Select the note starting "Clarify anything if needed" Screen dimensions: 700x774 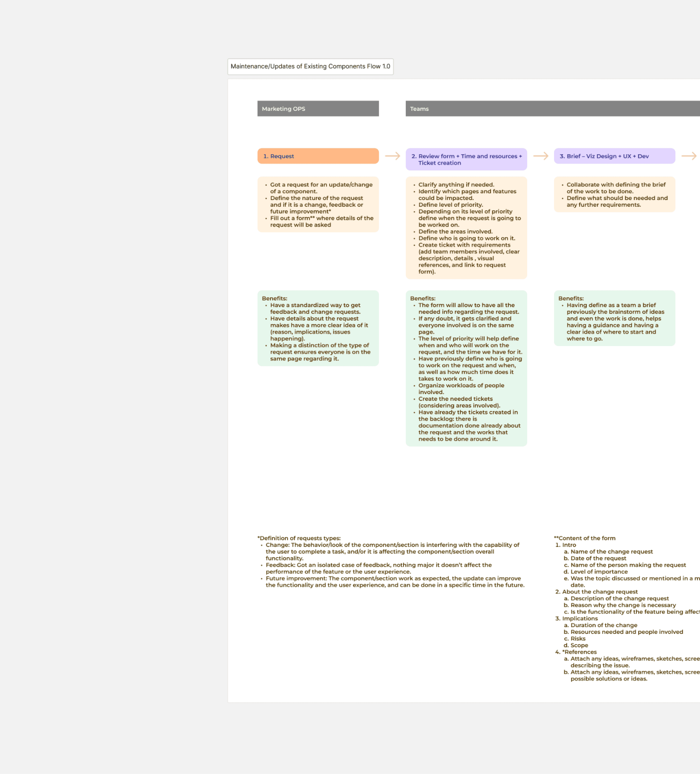[466, 228]
